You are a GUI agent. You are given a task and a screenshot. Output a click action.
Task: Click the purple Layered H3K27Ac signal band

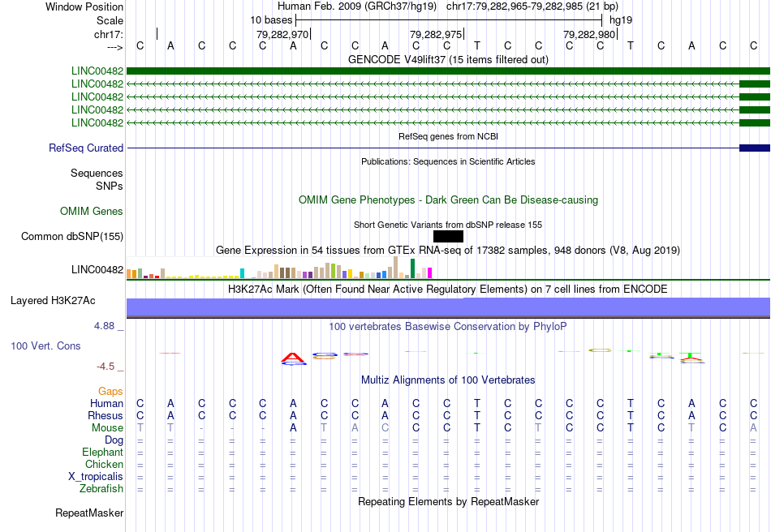pos(449,307)
